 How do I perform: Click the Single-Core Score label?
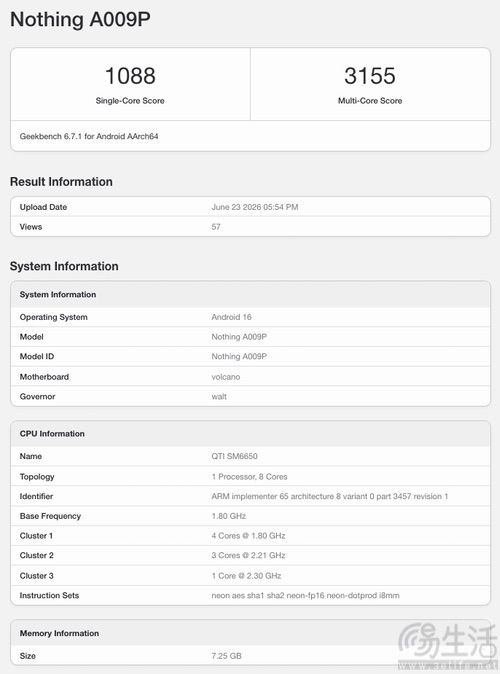point(130,101)
